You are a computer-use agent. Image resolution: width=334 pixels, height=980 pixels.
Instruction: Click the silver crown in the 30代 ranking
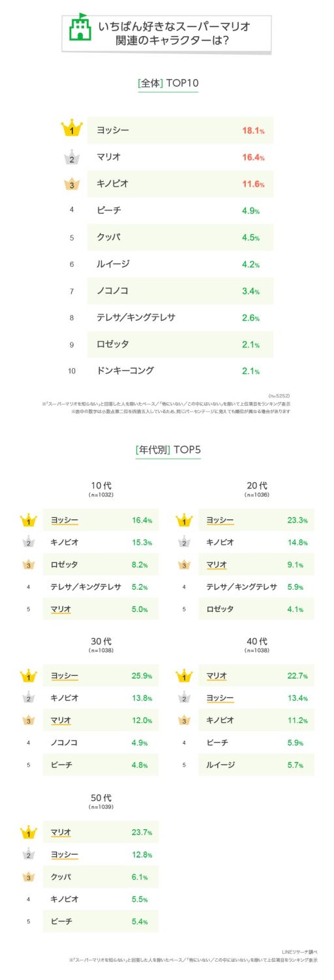tap(29, 698)
